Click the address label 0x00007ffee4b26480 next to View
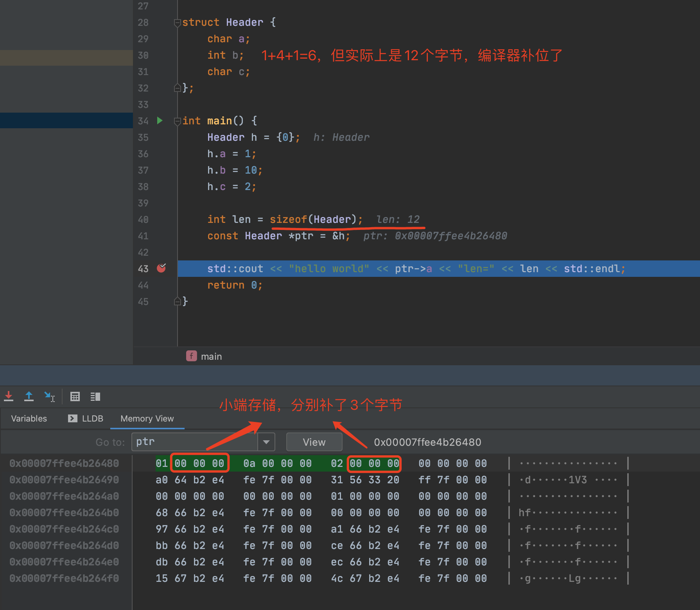Viewport: 700px width, 610px height. click(x=427, y=442)
